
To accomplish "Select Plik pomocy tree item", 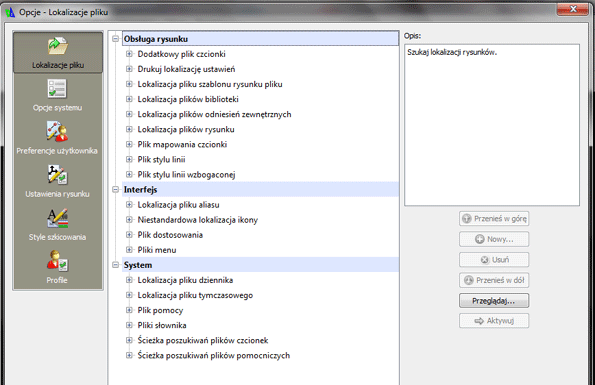I will coord(160,310).
